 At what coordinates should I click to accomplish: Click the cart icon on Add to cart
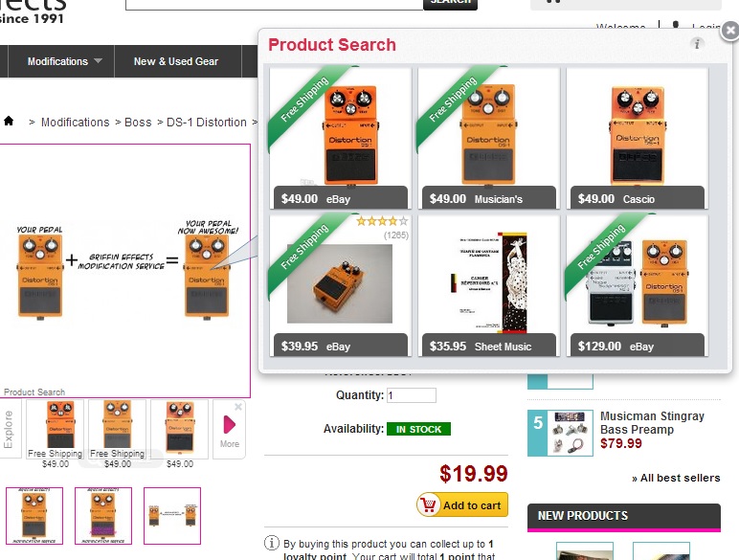coord(429,504)
